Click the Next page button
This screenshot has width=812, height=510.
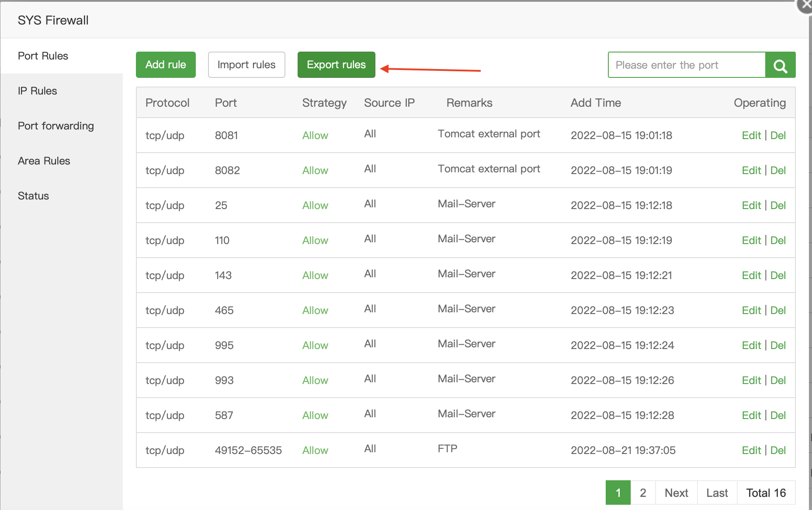[x=676, y=493]
